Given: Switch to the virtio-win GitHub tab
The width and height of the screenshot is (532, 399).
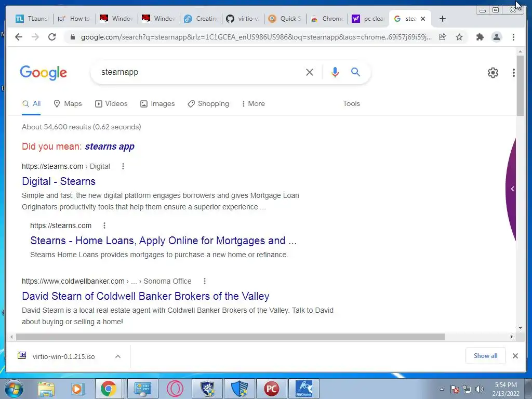Looking at the screenshot, I should tap(243, 19).
